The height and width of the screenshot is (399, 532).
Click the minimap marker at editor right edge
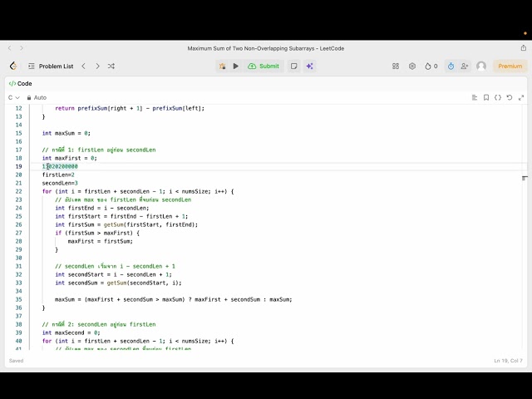tap(525, 178)
